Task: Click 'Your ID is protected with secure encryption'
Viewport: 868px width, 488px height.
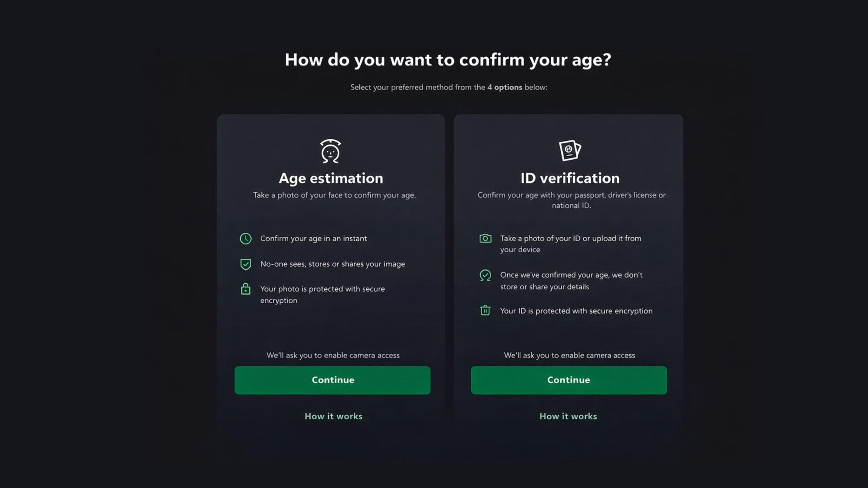Action: (x=576, y=311)
